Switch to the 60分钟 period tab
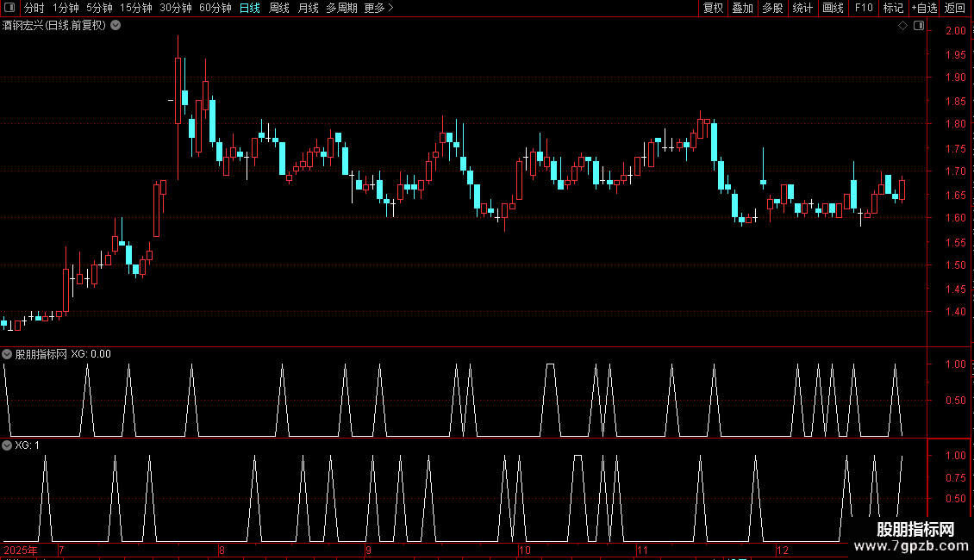Viewport: 974px width, 560px height. coord(215,8)
